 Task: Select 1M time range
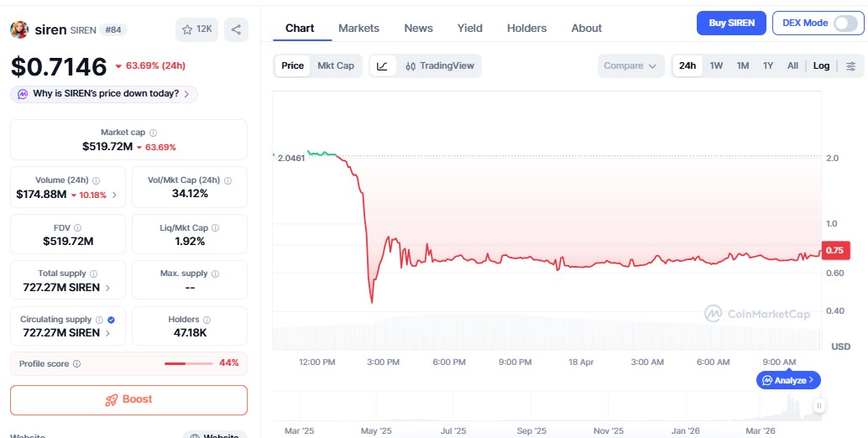tap(743, 65)
